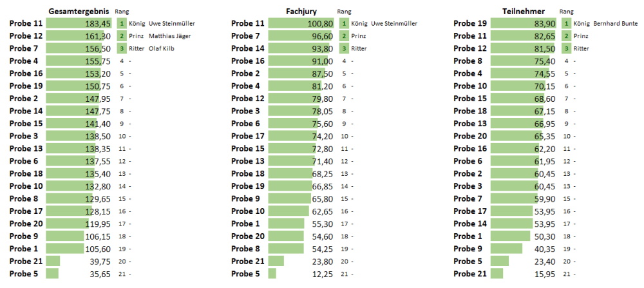Image resolution: width=644 pixels, height=288 pixels.
Task: Click the green bar with value 83,90
Action: pyautogui.click(x=515, y=23)
